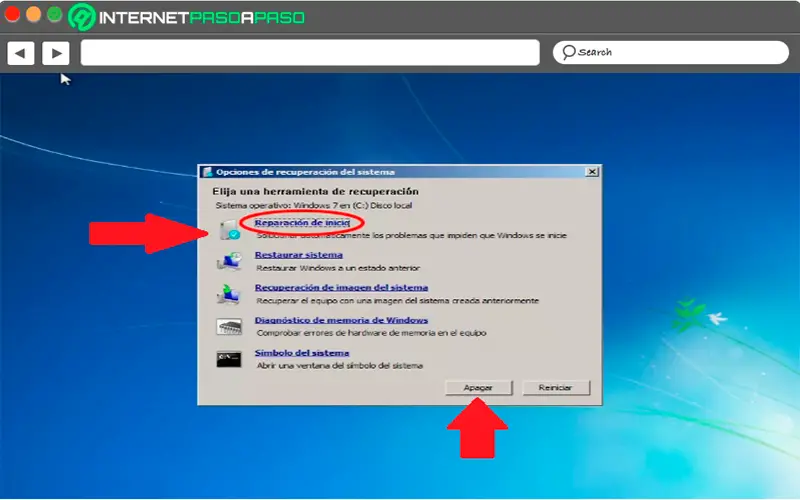
Task: Close the Opciones de recuperación dialog
Action: [x=592, y=172]
